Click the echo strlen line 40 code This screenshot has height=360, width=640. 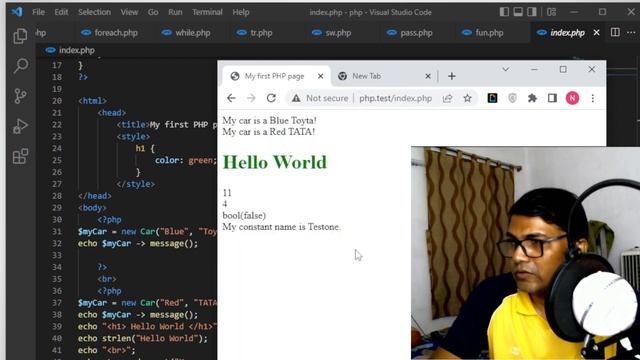pyautogui.click(x=142, y=338)
